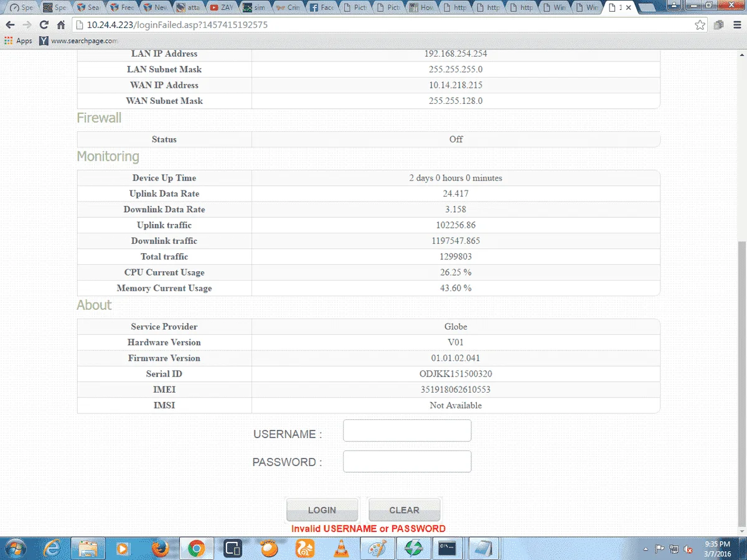Switch to the 'New' tab
This screenshot has height=560, width=747.
click(156, 8)
